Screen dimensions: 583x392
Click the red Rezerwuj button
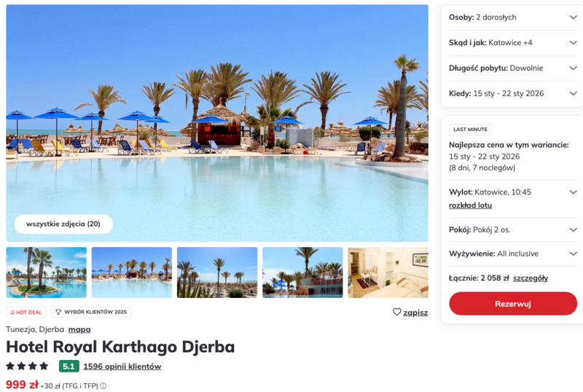click(513, 304)
